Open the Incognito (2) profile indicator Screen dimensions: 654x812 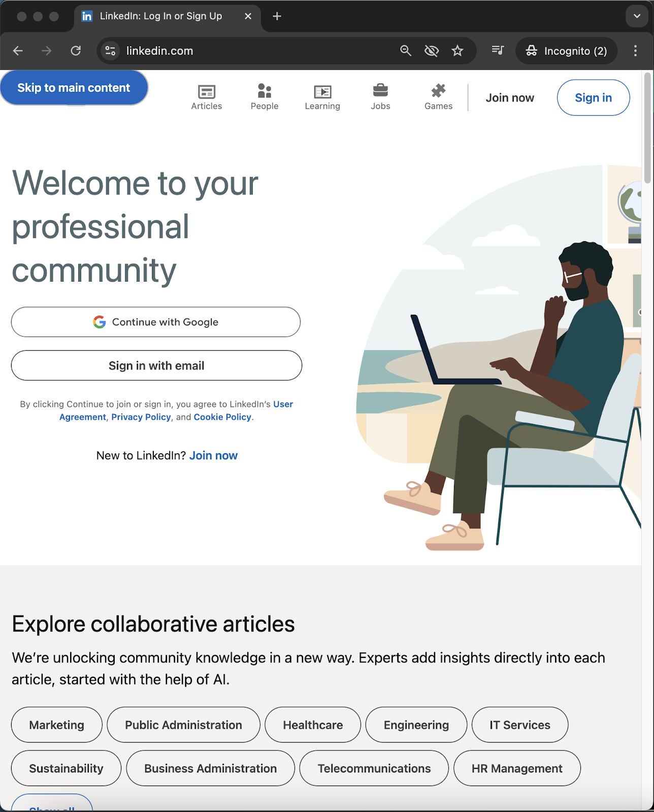[x=567, y=51]
